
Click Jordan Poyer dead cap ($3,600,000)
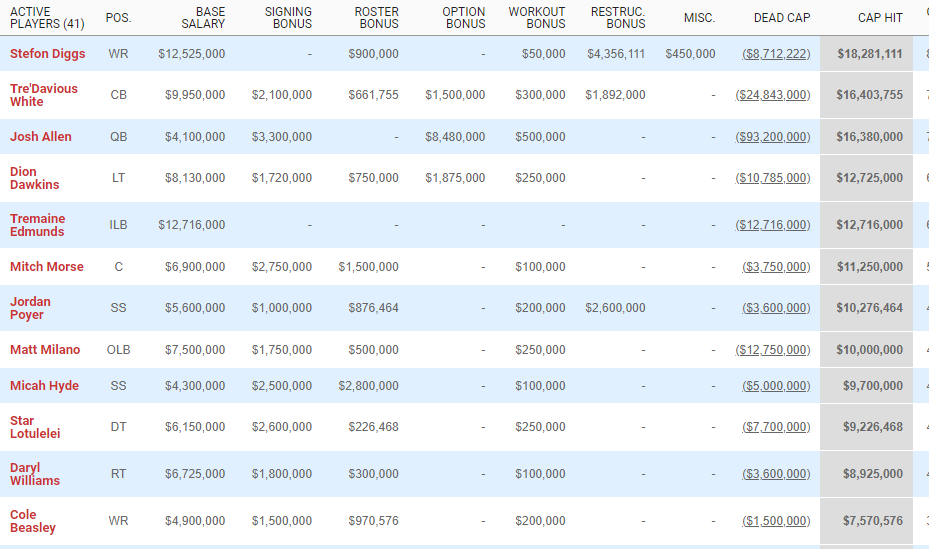point(776,308)
